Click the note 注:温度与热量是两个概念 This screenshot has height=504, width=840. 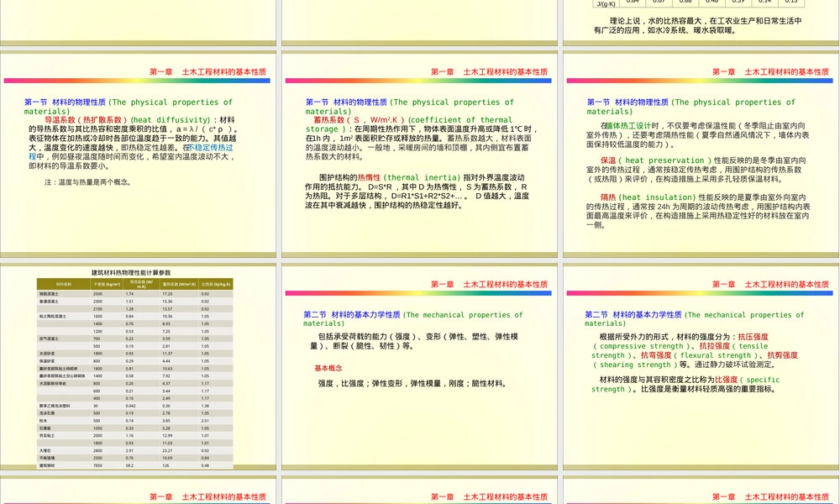88,182
